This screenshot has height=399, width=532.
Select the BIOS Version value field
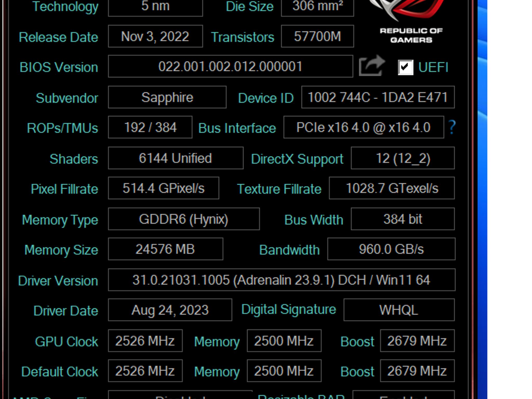[230, 66]
